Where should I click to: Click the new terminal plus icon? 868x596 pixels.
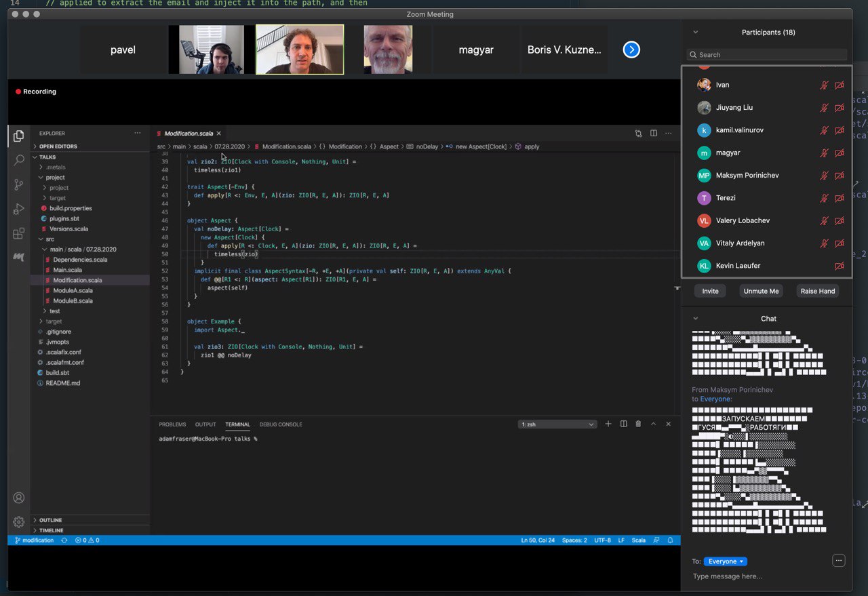[608, 424]
